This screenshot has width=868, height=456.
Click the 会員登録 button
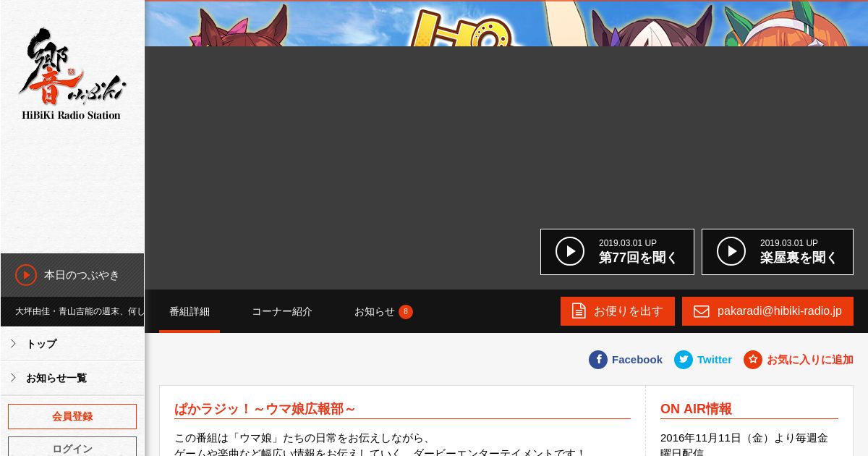pos(72,416)
